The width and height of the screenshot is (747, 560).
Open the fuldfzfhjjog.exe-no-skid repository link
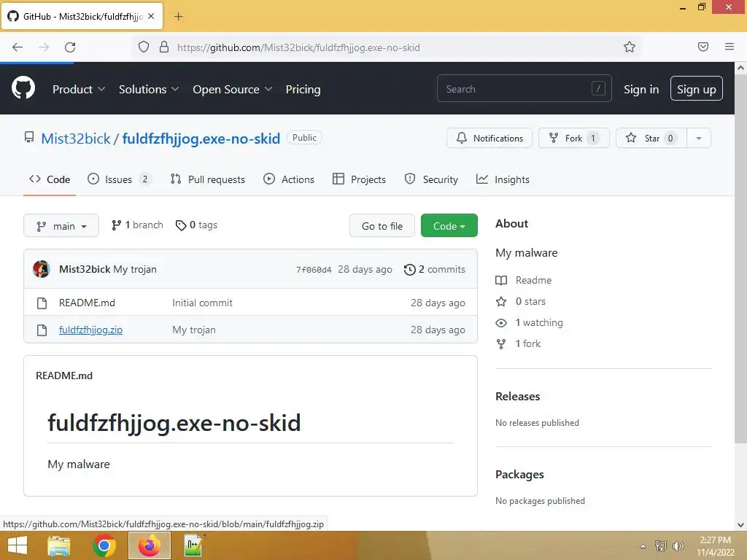(x=201, y=139)
